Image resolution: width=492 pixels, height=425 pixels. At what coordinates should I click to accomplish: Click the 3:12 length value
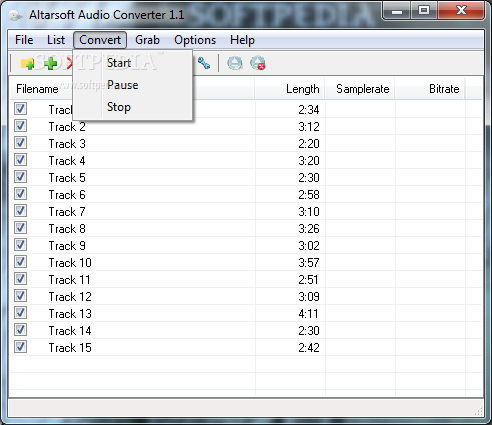[x=309, y=127]
